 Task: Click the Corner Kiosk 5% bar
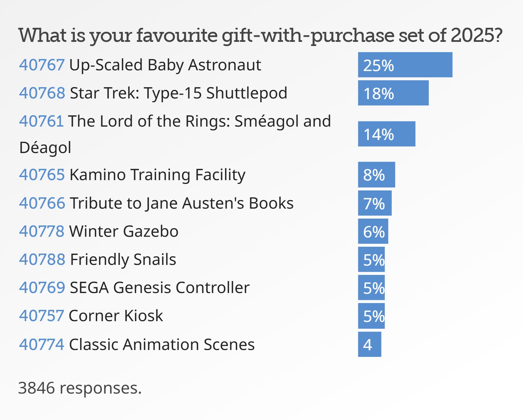point(371,316)
